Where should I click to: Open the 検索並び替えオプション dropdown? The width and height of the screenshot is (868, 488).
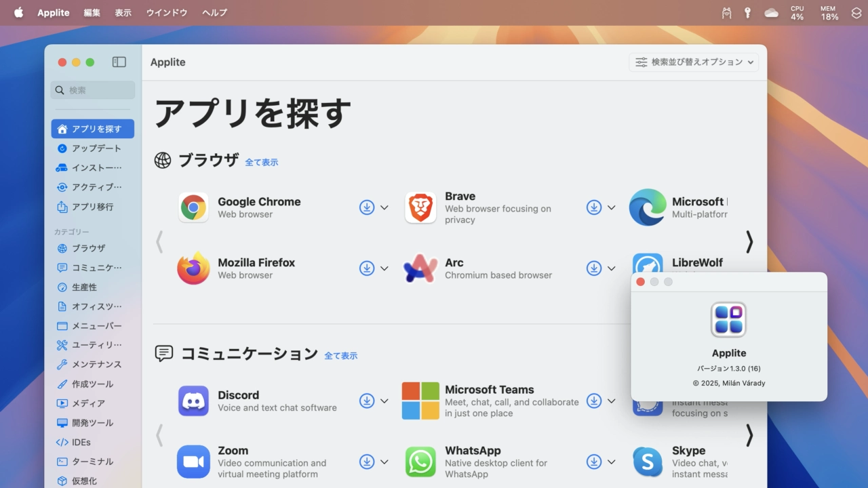pos(694,62)
